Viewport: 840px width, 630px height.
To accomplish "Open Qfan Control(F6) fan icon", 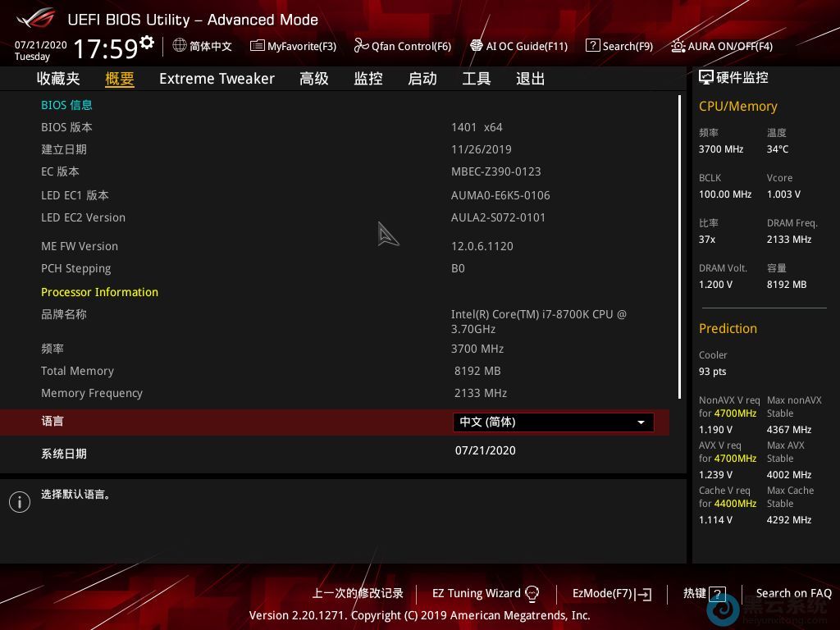I will point(361,46).
